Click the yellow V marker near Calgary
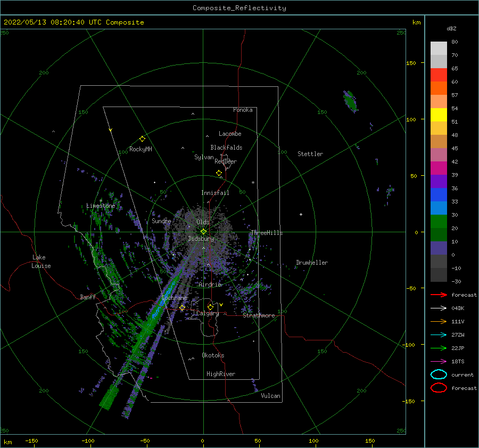 tap(221, 305)
